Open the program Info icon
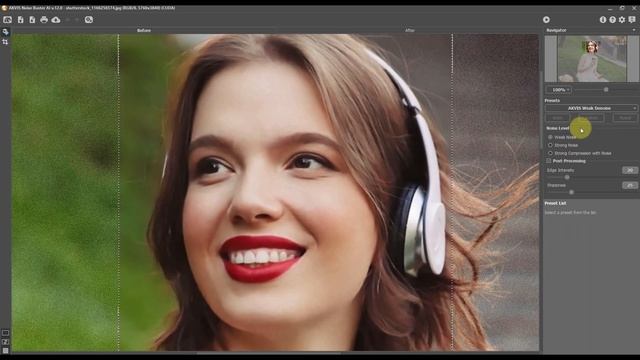Viewport: 640px width, 360px height. click(x=602, y=20)
